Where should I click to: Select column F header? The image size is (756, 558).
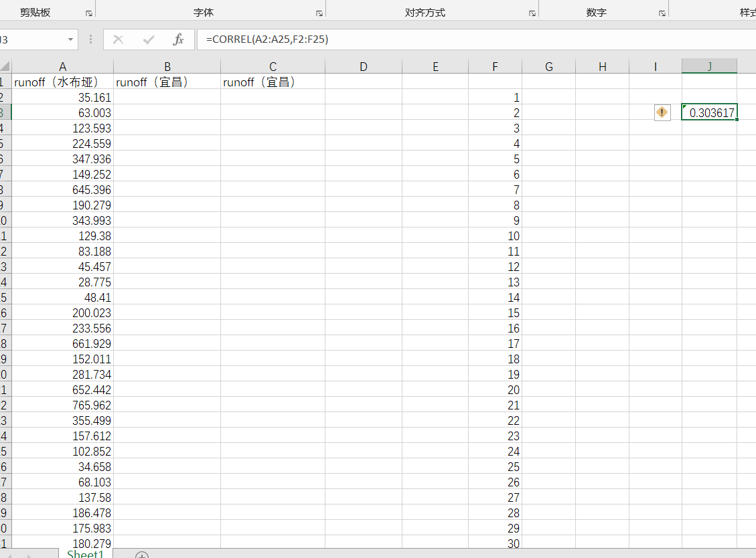pos(496,66)
